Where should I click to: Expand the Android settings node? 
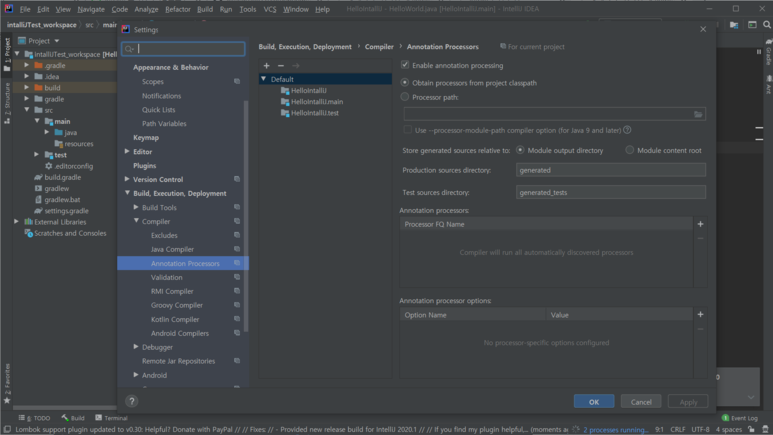136,375
